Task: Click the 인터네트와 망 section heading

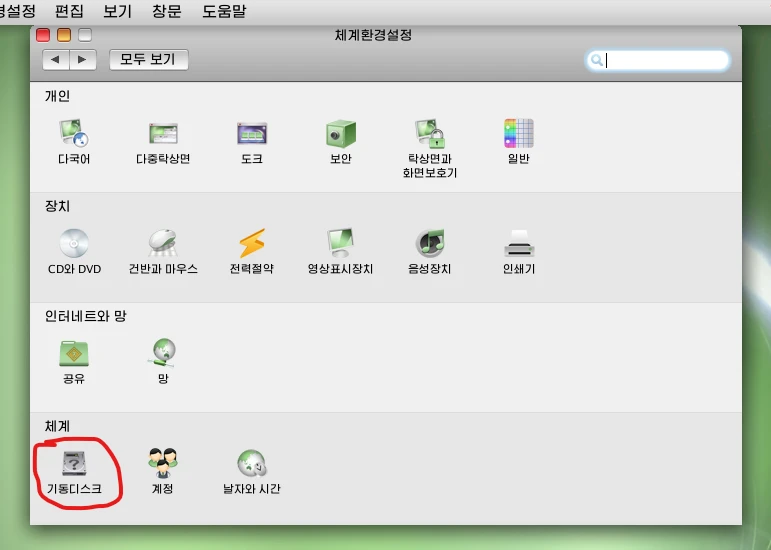Action: 86,316
